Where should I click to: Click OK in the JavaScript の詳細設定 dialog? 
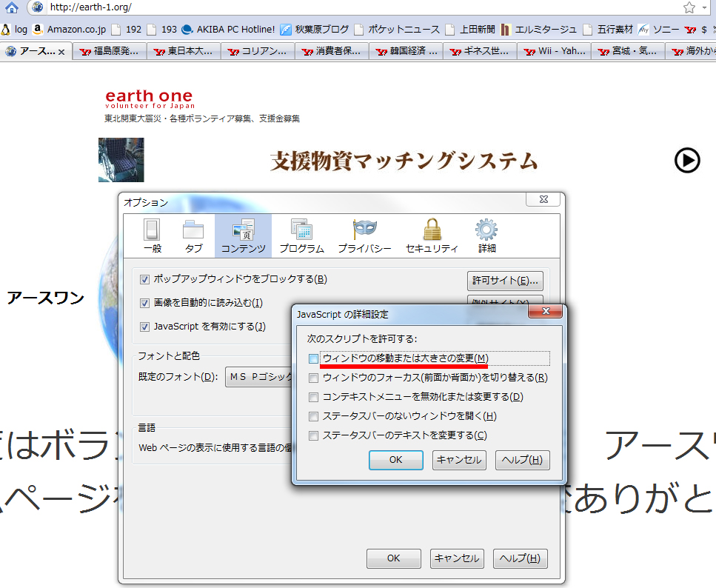tap(395, 460)
